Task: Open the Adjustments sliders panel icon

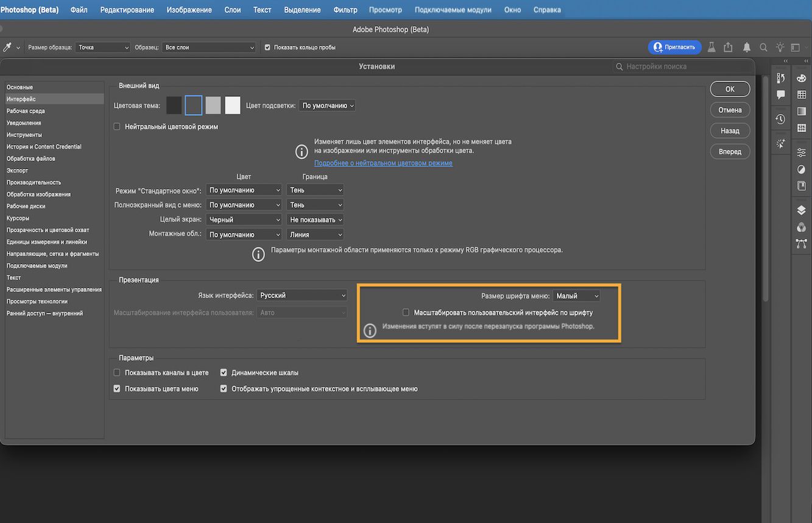Action: 801,153
